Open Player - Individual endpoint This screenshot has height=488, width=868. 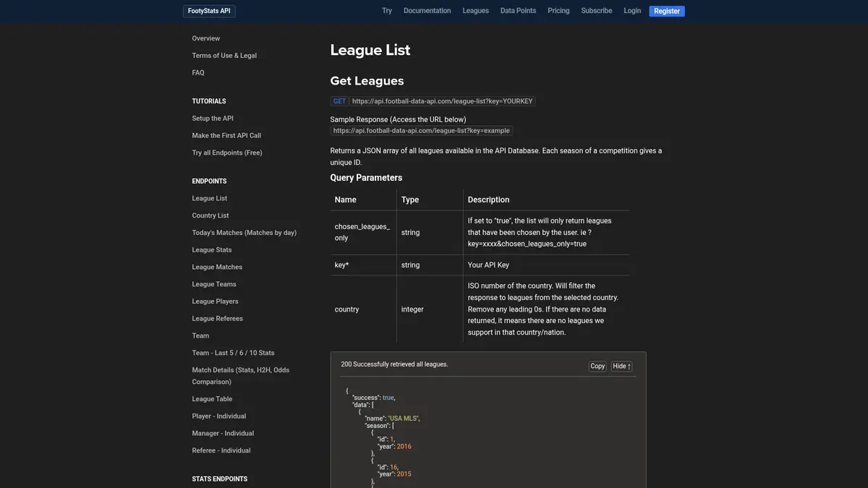tap(219, 416)
